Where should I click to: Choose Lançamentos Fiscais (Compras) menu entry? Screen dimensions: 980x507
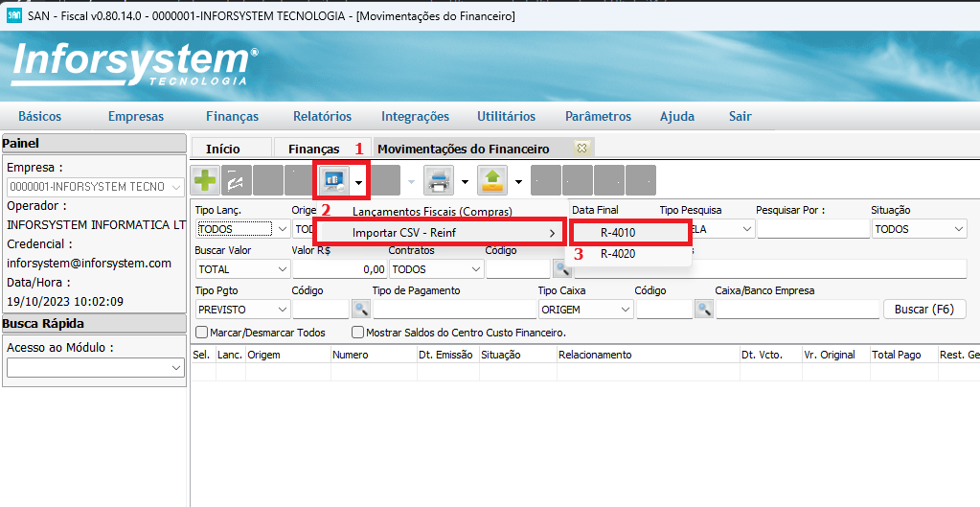click(x=432, y=212)
